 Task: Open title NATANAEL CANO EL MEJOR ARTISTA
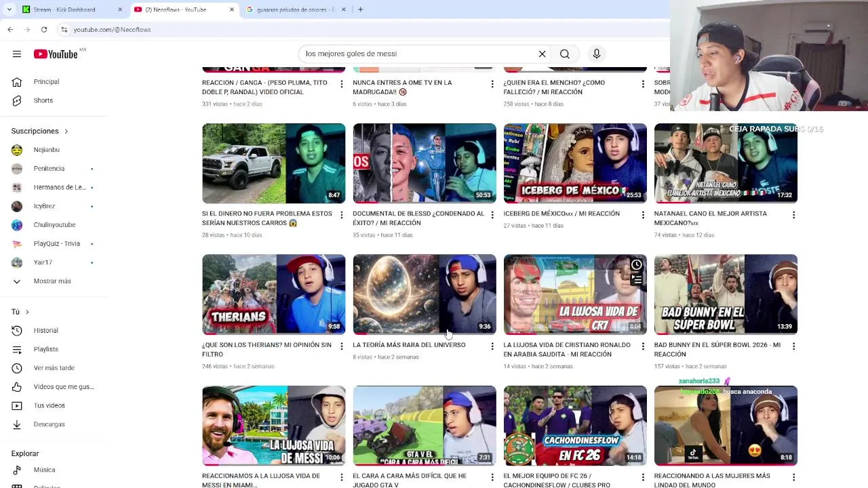[x=711, y=218]
